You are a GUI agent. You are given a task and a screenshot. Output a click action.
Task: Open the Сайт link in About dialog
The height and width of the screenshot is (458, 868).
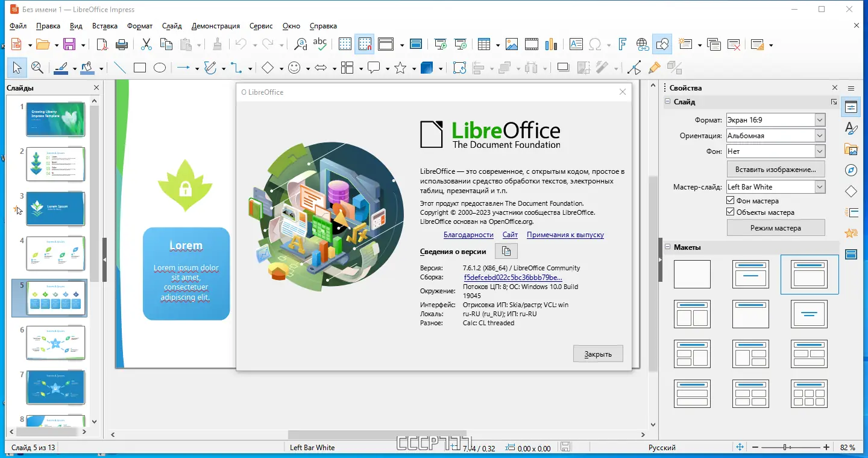click(x=510, y=235)
